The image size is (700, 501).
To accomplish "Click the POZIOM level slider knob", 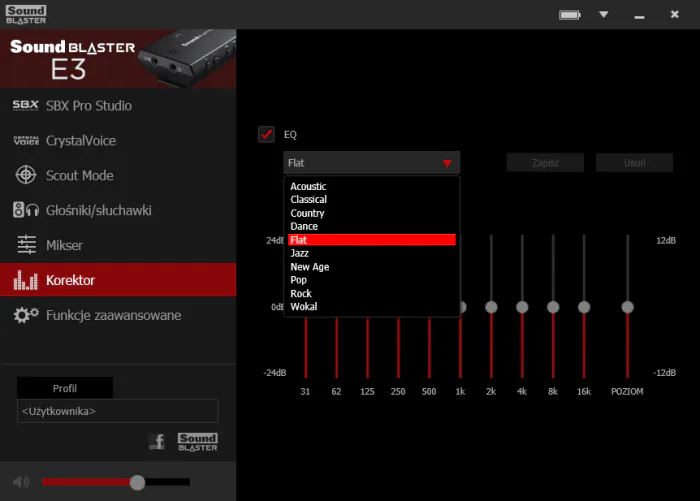I will (x=627, y=307).
